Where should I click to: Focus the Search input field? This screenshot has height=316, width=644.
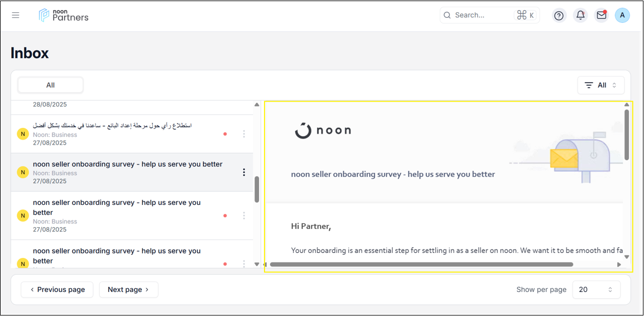pos(489,15)
